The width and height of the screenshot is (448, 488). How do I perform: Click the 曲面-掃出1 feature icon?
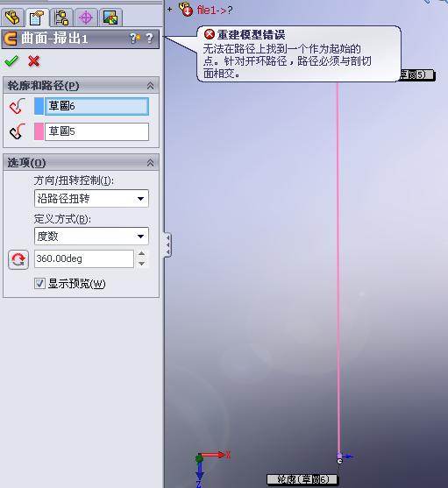10,39
